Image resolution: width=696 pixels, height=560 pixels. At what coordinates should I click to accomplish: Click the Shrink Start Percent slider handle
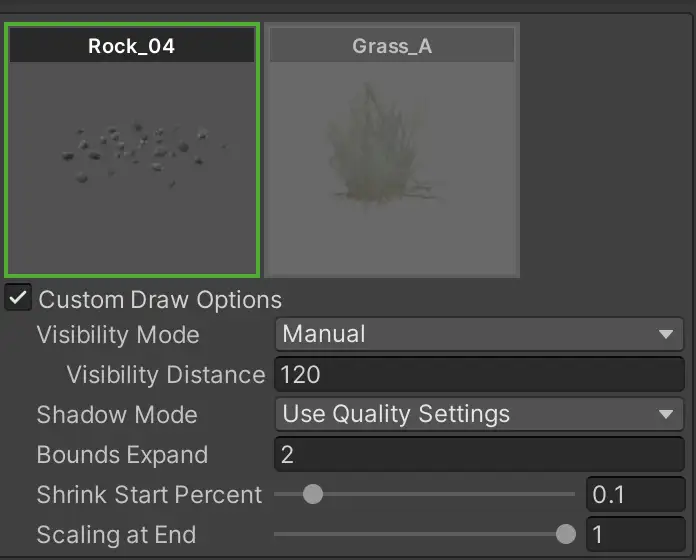pyautogui.click(x=313, y=494)
